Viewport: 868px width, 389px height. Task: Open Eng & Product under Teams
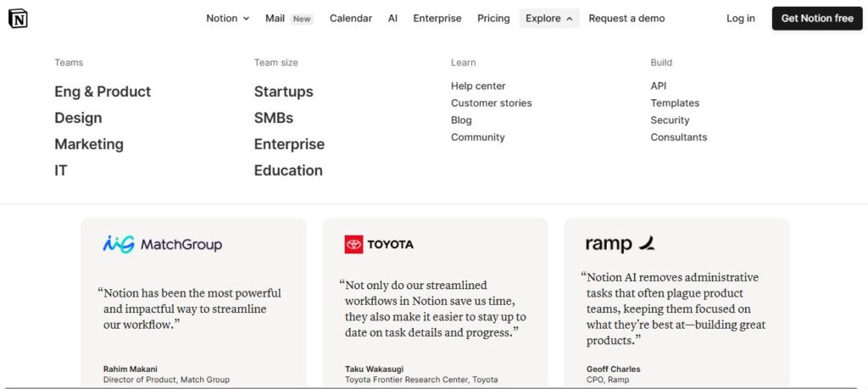coord(103,92)
